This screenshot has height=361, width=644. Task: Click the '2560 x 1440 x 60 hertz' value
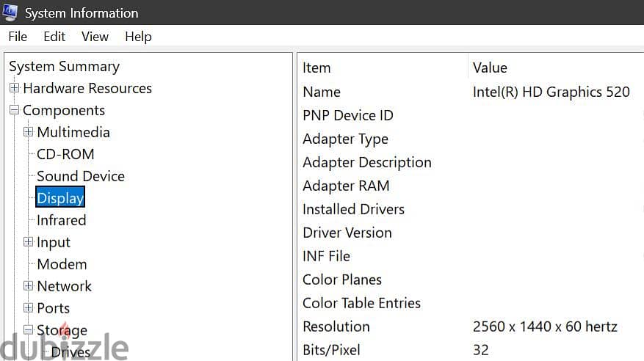pos(545,327)
